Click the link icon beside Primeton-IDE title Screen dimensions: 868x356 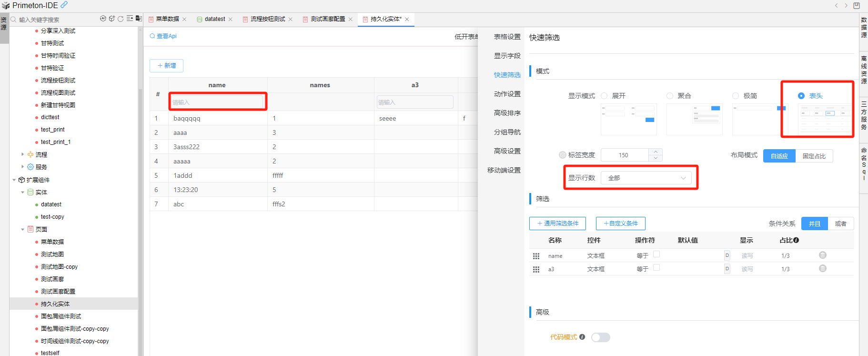64,5
